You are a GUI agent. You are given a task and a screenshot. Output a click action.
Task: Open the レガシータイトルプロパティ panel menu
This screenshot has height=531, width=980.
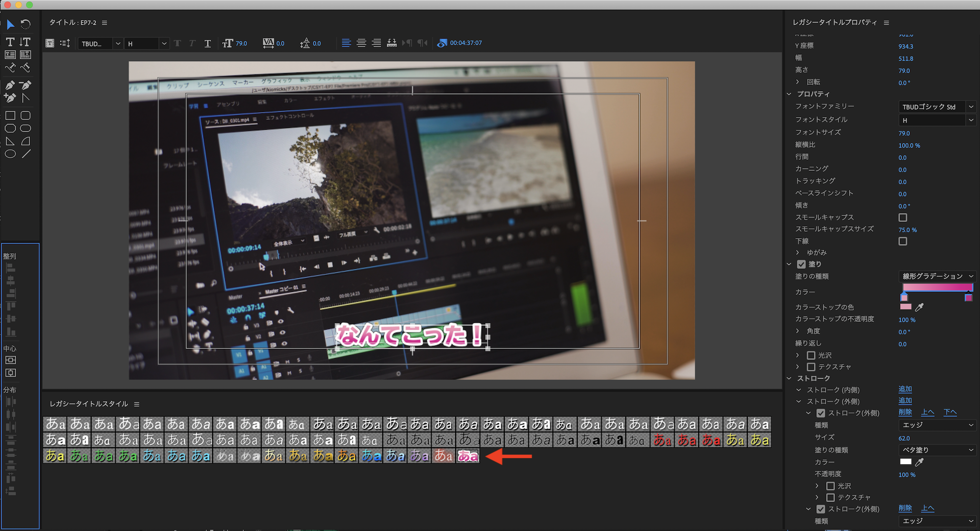pos(886,23)
